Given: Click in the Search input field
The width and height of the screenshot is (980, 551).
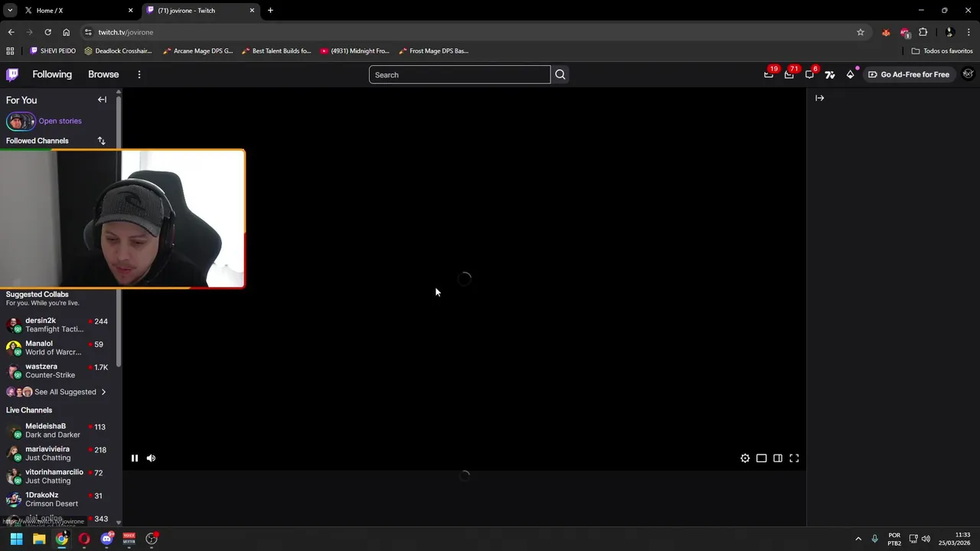Looking at the screenshot, I should 459,74.
